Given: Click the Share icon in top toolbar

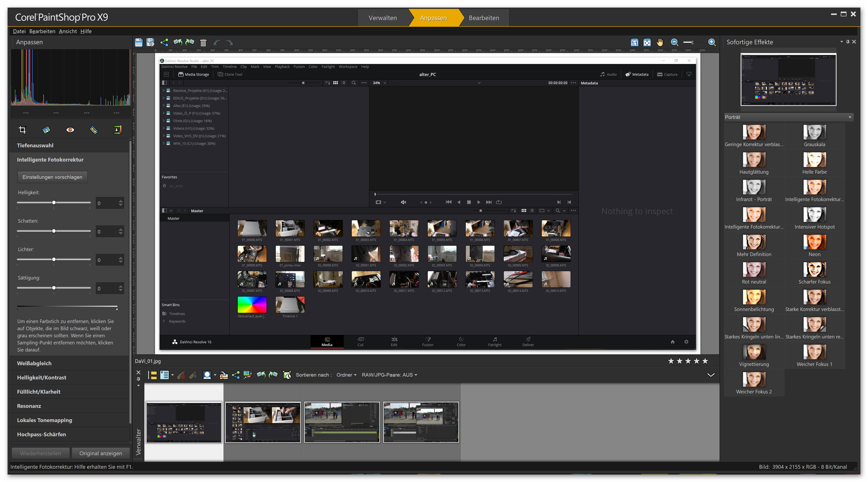Looking at the screenshot, I should click(164, 42).
